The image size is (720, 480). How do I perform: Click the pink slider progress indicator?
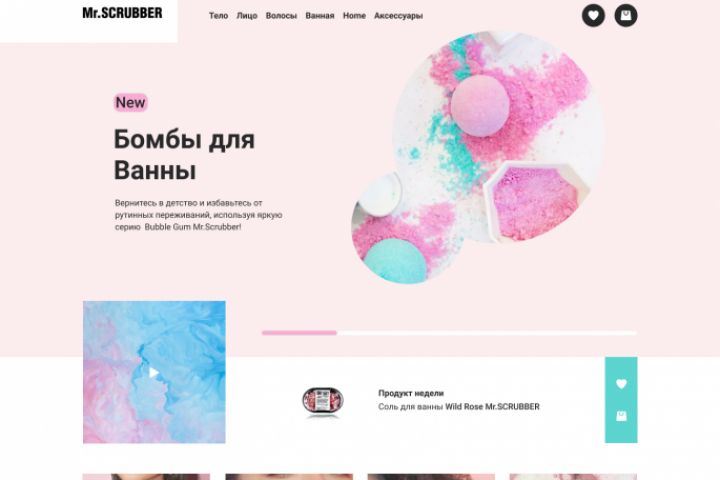(x=299, y=333)
